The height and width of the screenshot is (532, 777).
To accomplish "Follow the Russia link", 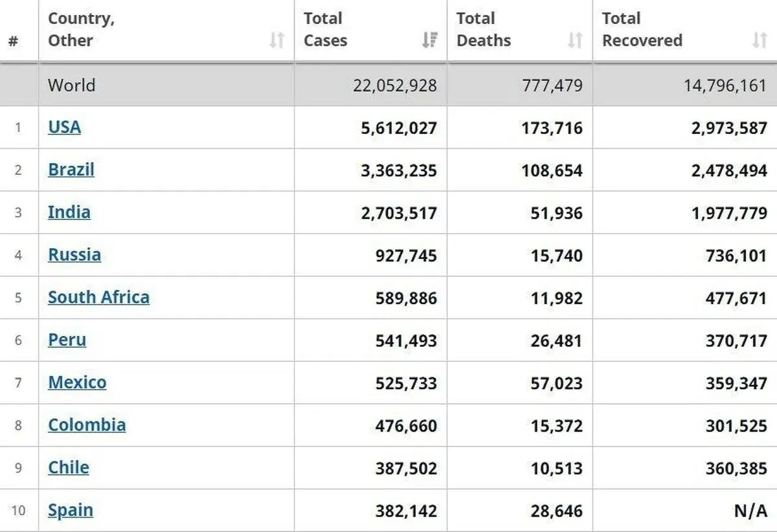I will tap(74, 254).
